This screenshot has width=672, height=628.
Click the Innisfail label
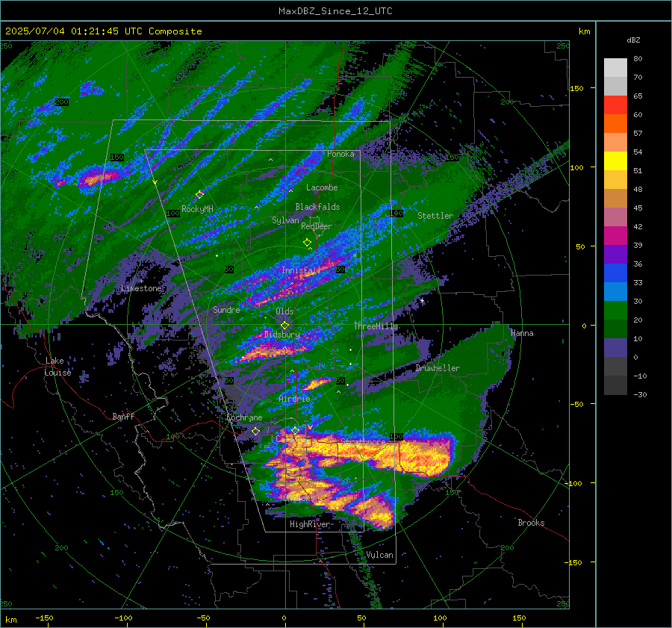click(x=301, y=270)
